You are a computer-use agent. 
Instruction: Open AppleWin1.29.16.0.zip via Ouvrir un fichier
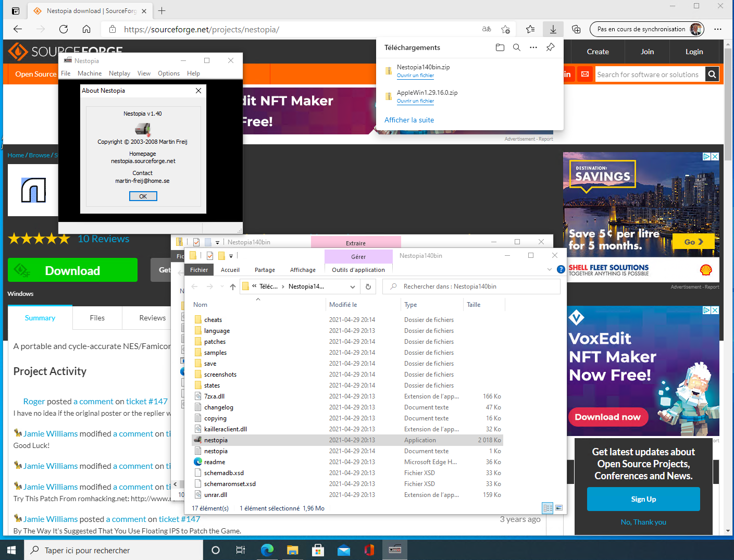coord(415,101)
